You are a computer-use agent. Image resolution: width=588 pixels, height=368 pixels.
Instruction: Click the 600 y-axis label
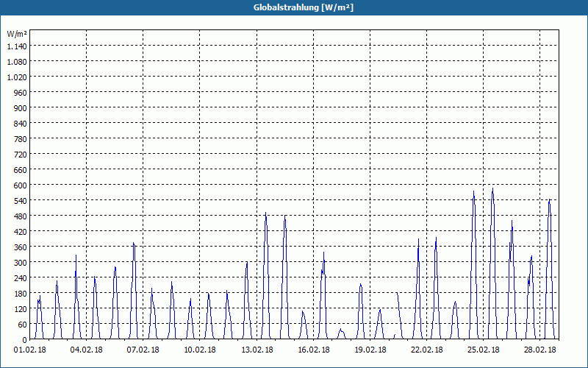coord(21,185)
